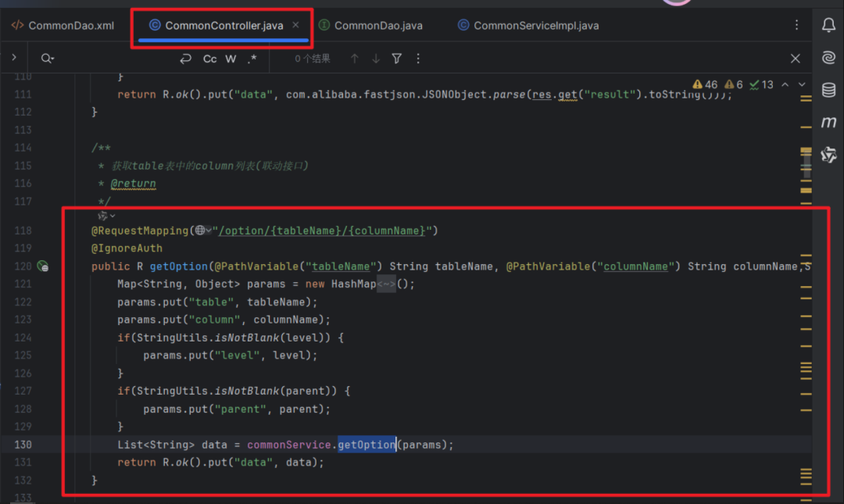Click the new line icon in search
Image resolution: width=844 pixels, height=504 pixels.
[186, 58]
